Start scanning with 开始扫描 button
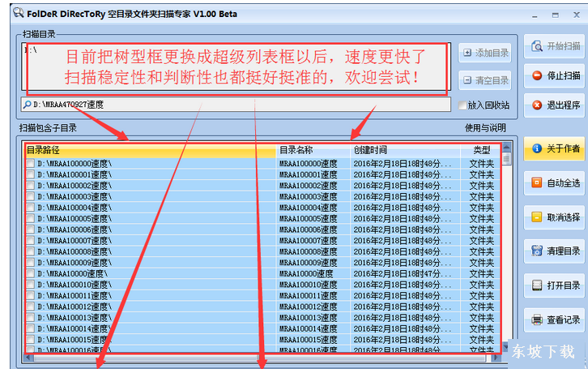This screenshot has height=369, width=588. (554, 46)
